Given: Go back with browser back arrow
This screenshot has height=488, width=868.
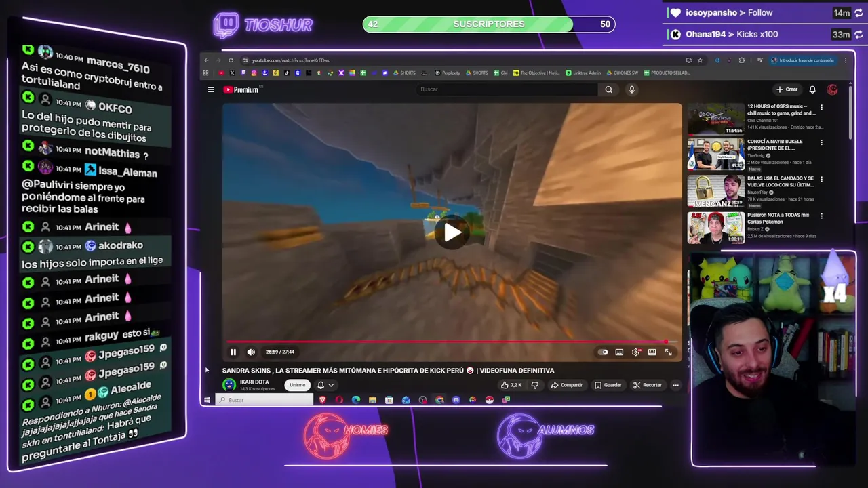Looking at the screenshot, I should (207, 60).
